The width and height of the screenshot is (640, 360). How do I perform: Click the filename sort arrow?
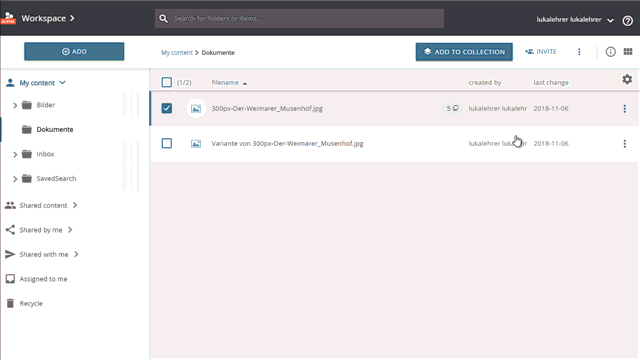click(x=245, y=83)
